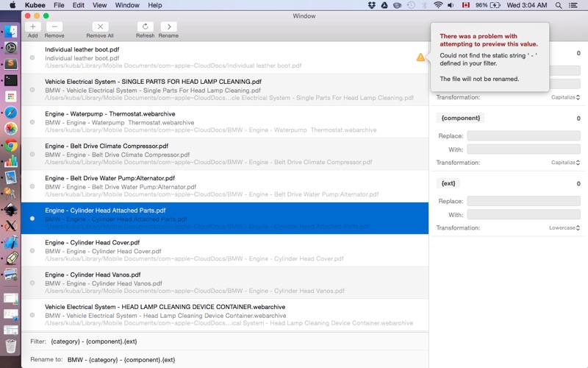Viewport: 588px width, 368px height.
Task: Click the {component} With input field
Action: (x=523, y=149)
